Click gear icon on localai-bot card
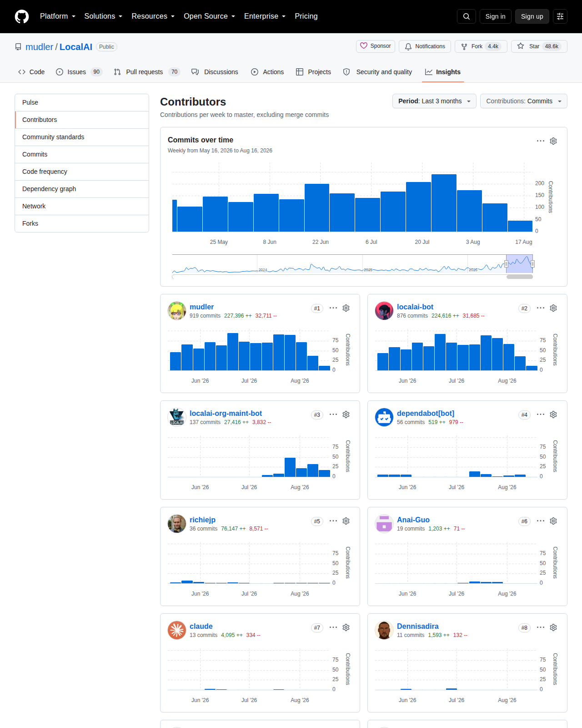 coord(553,308)
